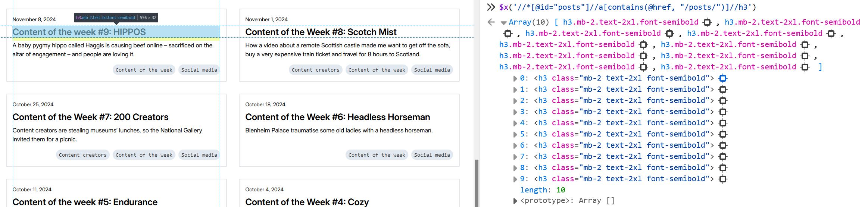Click the page vertical scrollbar thumb
The image size is (868, 207).
tap(477, 183)
